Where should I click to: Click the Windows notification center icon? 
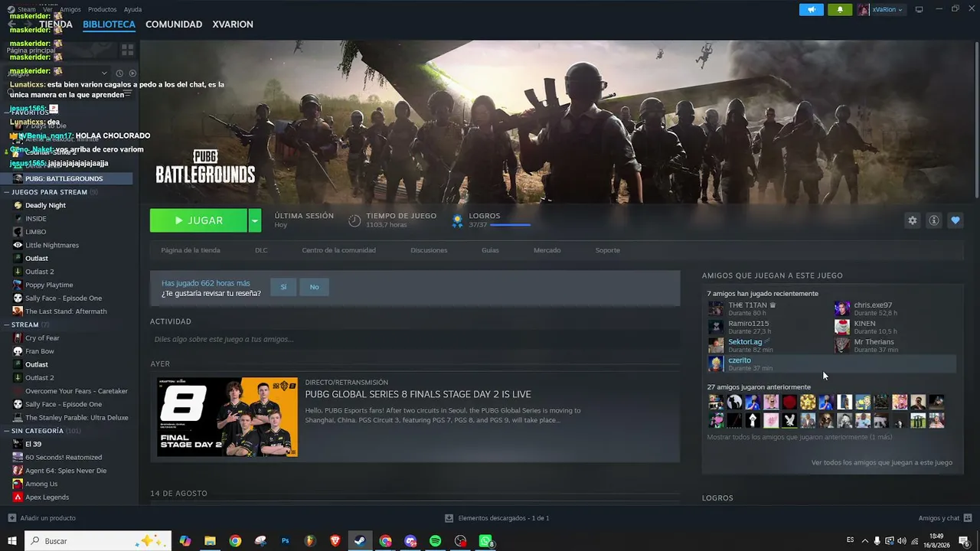tap(965, 541)
